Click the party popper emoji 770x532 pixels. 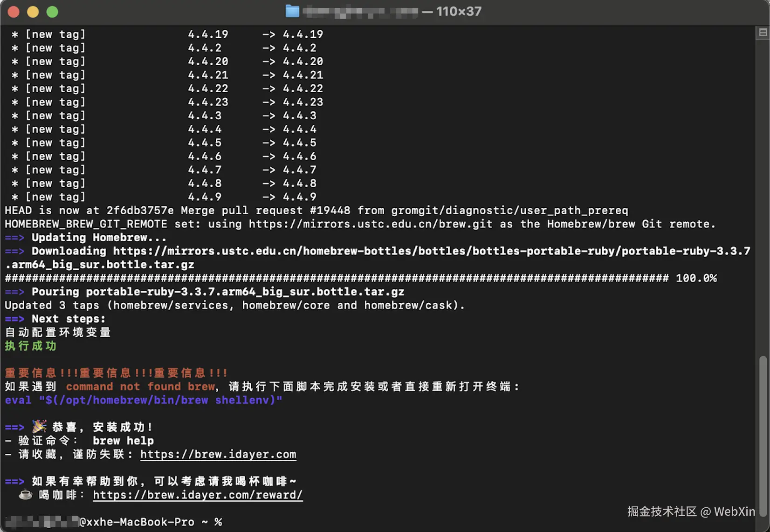(x=39, y=427)
